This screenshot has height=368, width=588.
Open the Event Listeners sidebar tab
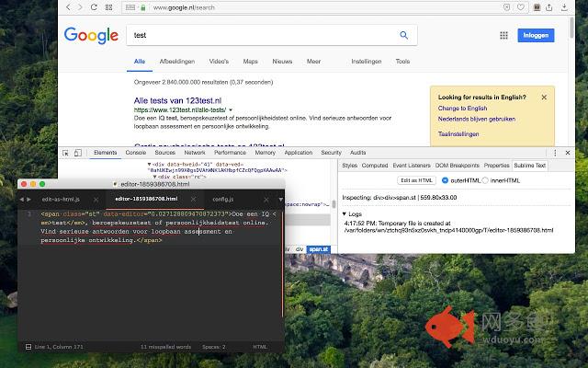(412, 166)
